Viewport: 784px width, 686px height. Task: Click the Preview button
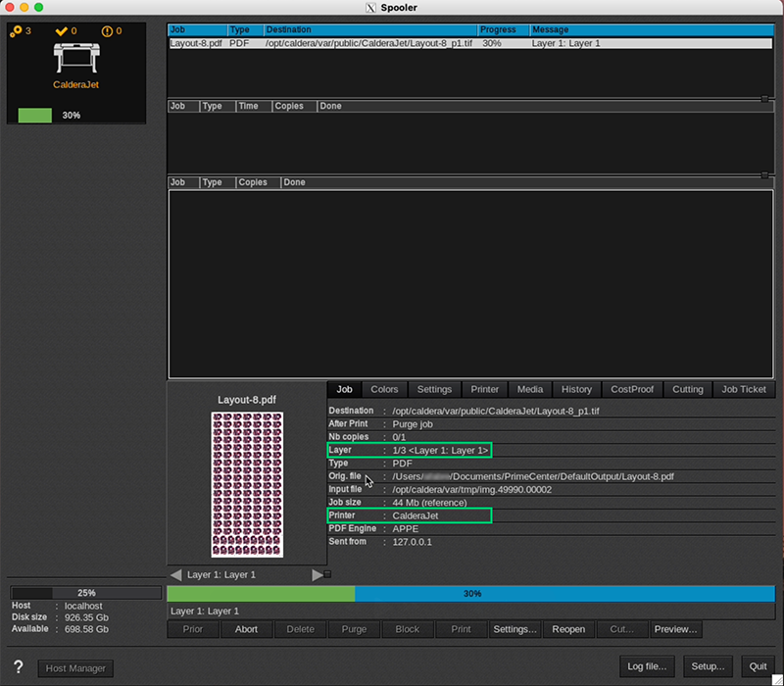pos(675,629)
